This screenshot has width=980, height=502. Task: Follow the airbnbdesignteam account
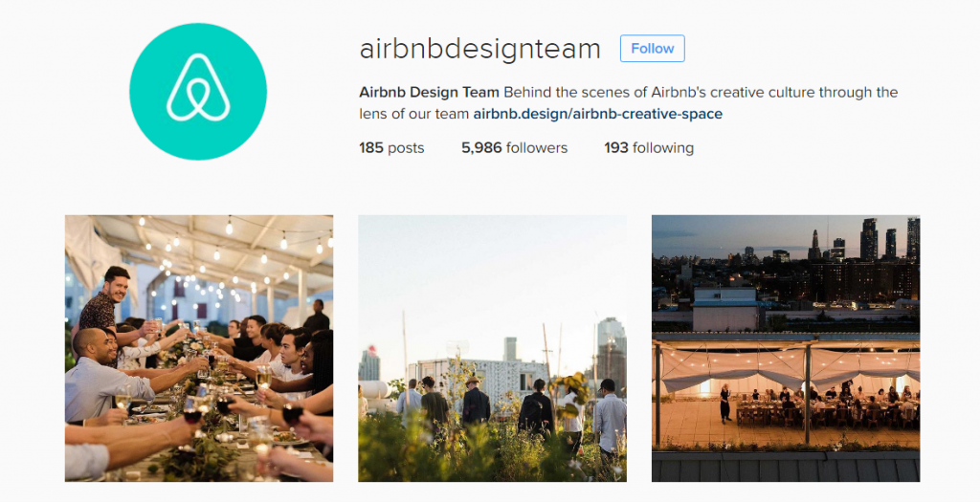[x=652, y=48]
